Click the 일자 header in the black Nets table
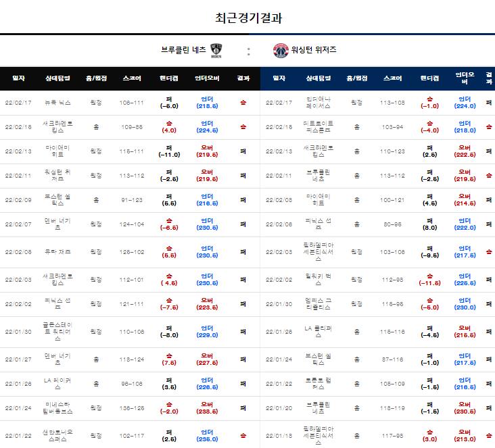 pos(18,78)
